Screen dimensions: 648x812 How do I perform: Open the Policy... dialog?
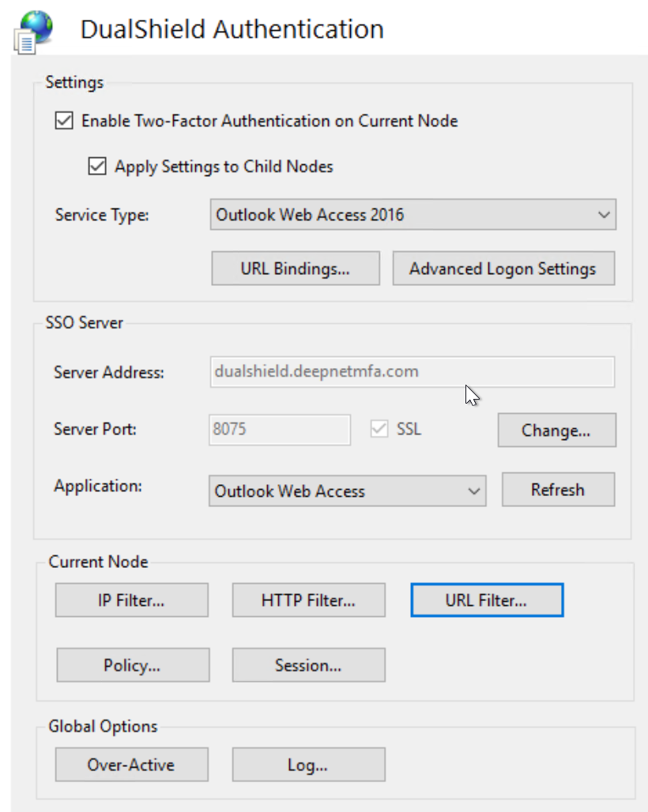point(133,665)
